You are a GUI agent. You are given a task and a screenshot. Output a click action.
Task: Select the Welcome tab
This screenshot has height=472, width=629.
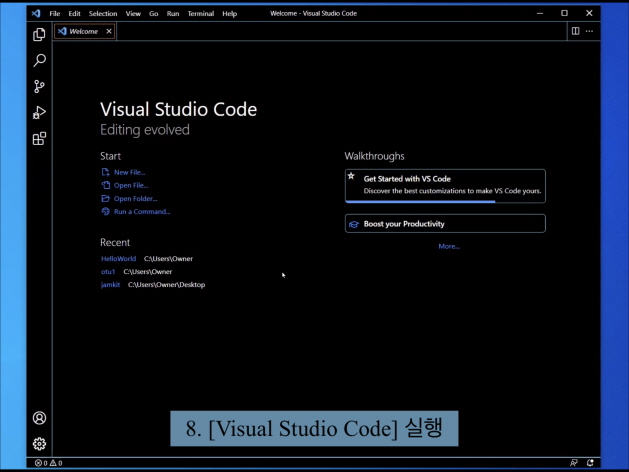tap(85, 31)
